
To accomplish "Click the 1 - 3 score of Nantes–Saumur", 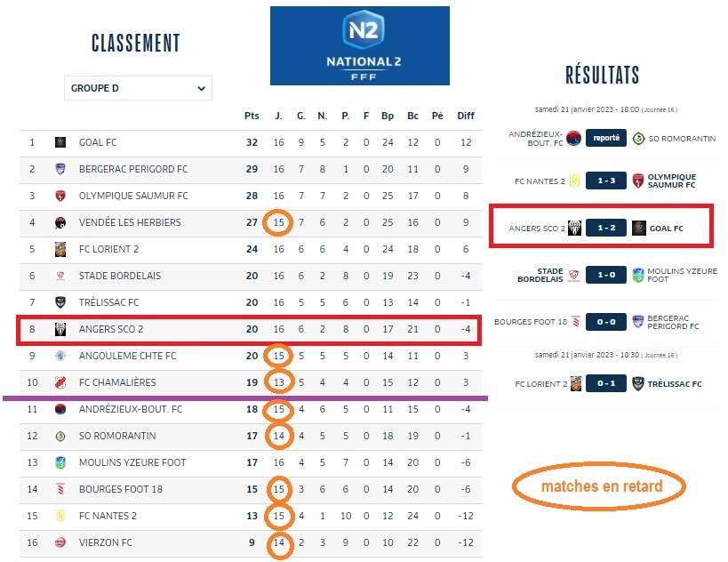I will click(x=606, y=181).
